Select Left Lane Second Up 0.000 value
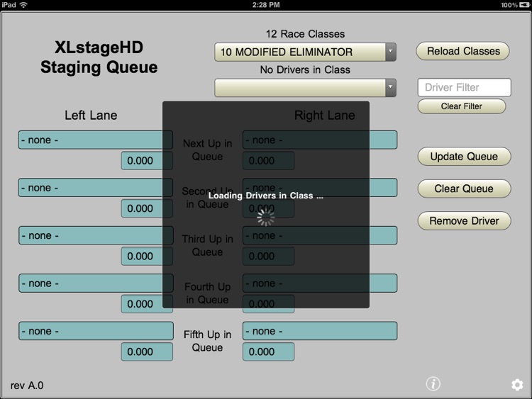Viewport: 532px width, 399px height. tap(147, 208)
